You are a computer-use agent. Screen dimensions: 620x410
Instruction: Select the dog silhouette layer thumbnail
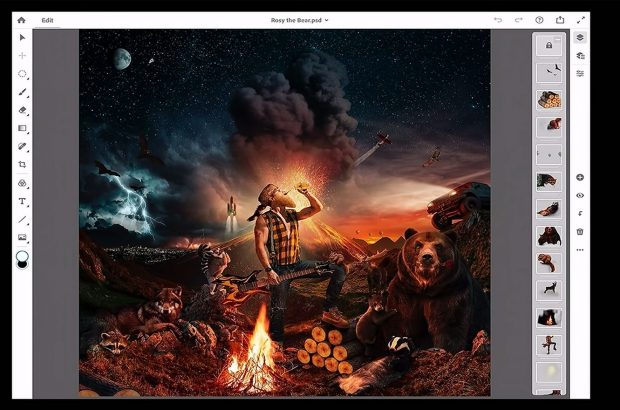click(549, 291)
